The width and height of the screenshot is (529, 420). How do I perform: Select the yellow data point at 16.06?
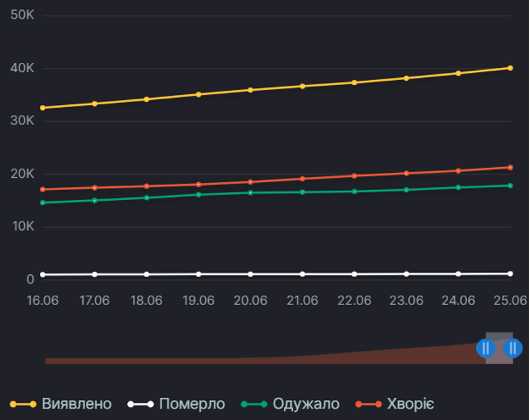[x=43, y=108]
